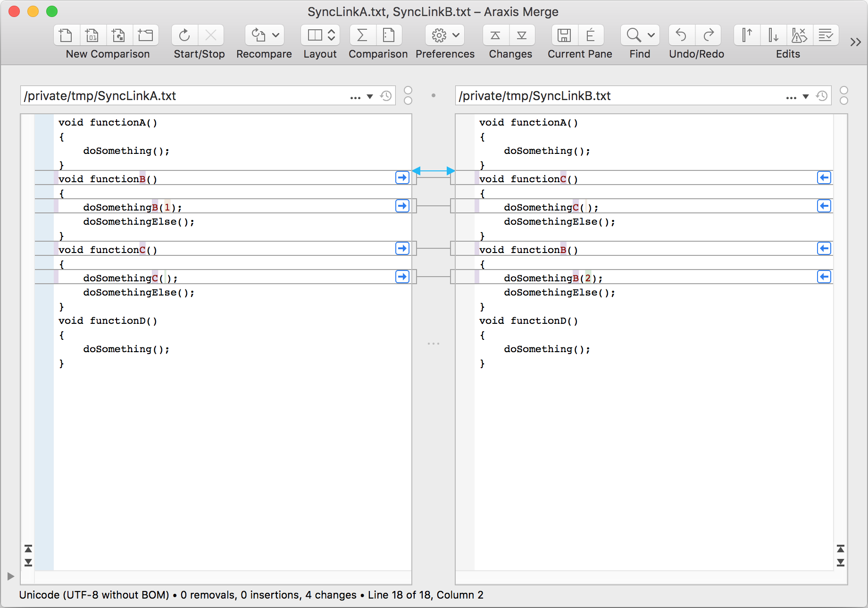This screenshot has height=608, width=868.
Task: Save the current pane
Action: pos(564,35)
